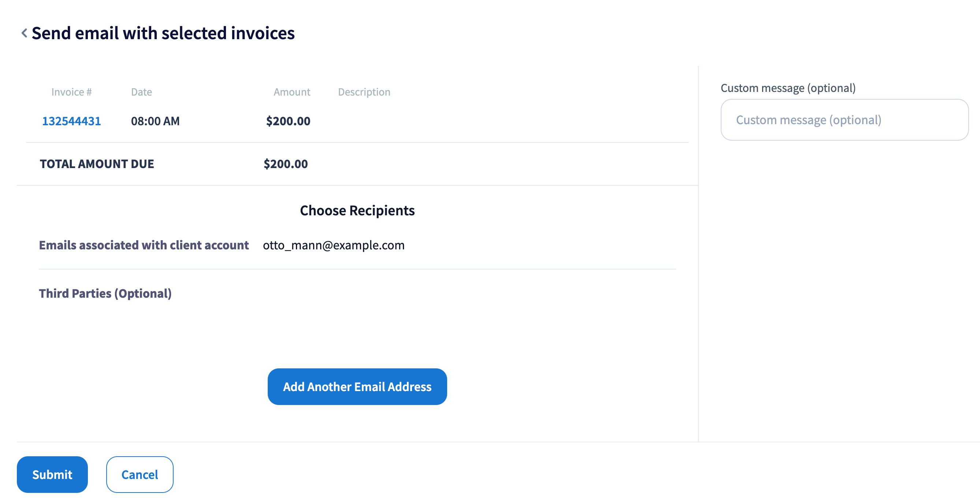The width and height of the screenshot is (980, 498).
Task: Click Add Another Email Address button
Action: [x=357, y=386]
